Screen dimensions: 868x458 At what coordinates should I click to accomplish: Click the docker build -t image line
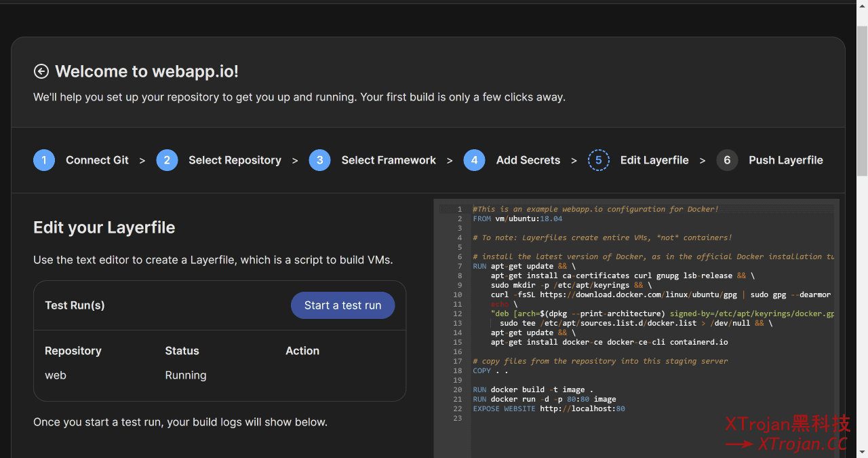(x=533, y=389)
